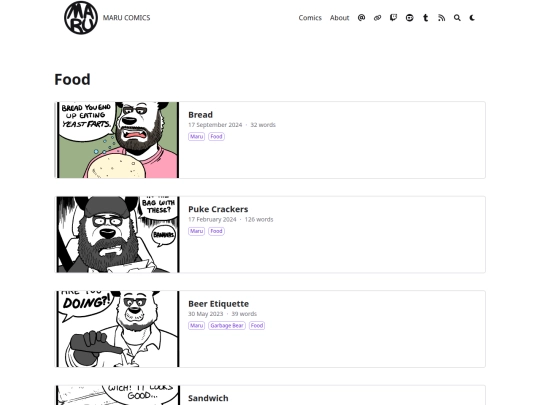Open the Puke Crackers comic title

click(218, 209)
